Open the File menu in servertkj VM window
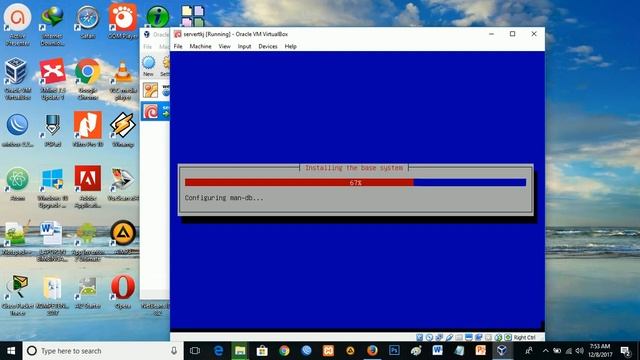Viewport: 640px width, 360px height. click(x=178, y=47)
